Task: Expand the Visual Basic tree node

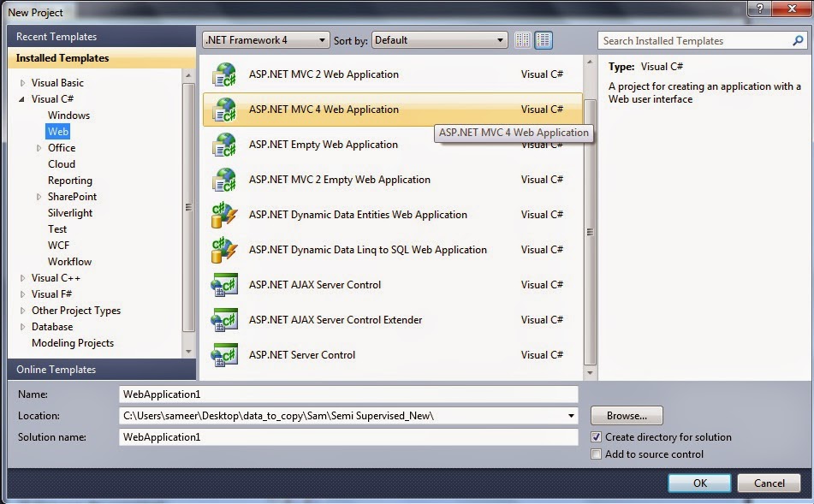Action: pyautogui.click(x=22, y=83)
